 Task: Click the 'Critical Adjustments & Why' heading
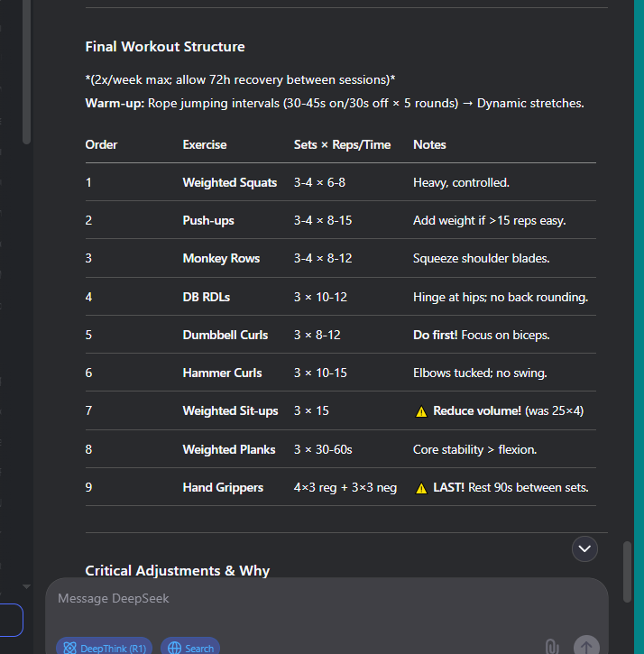[178, 570]
